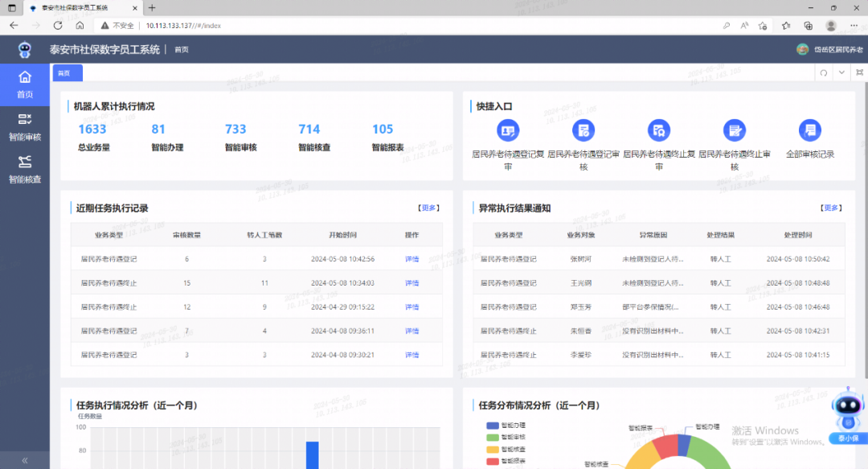Click 首页 breadcrumb in header

(182, 50)
